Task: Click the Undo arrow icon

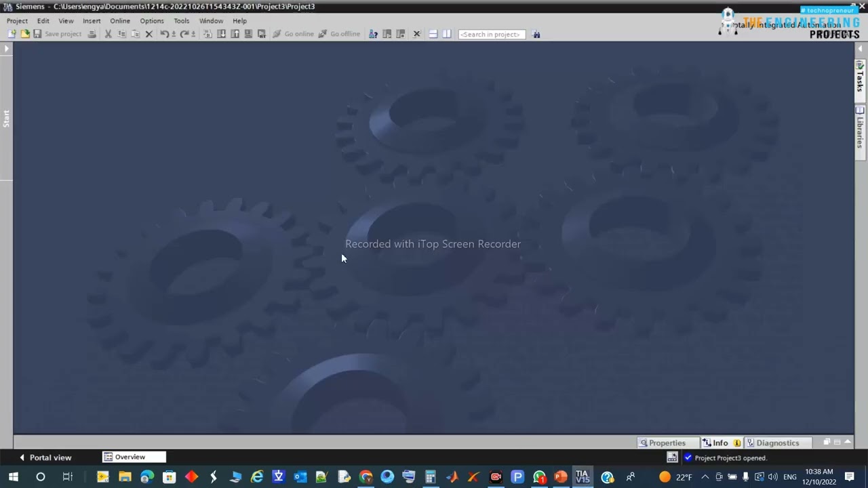Action: 164,34
